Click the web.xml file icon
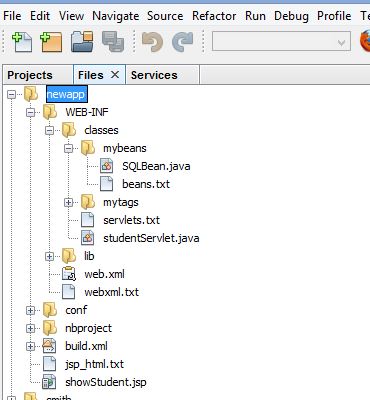The image size is (370, 400). [69, 274]
